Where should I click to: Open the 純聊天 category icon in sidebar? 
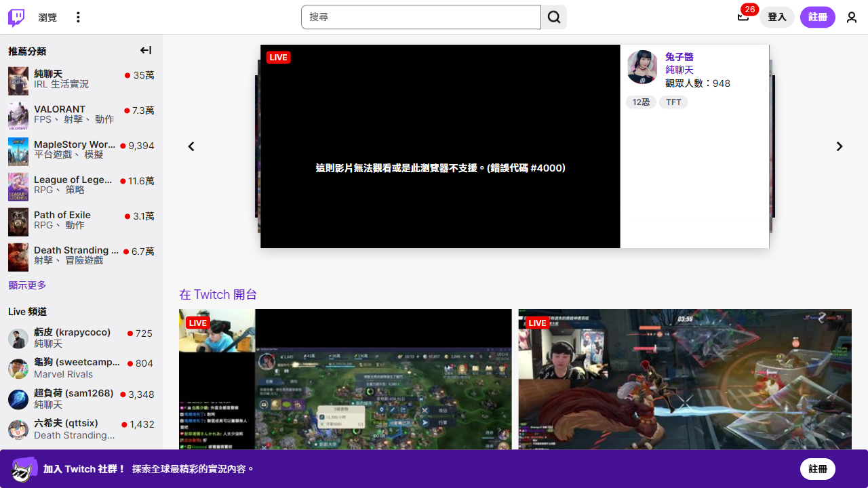pos(18,81)
